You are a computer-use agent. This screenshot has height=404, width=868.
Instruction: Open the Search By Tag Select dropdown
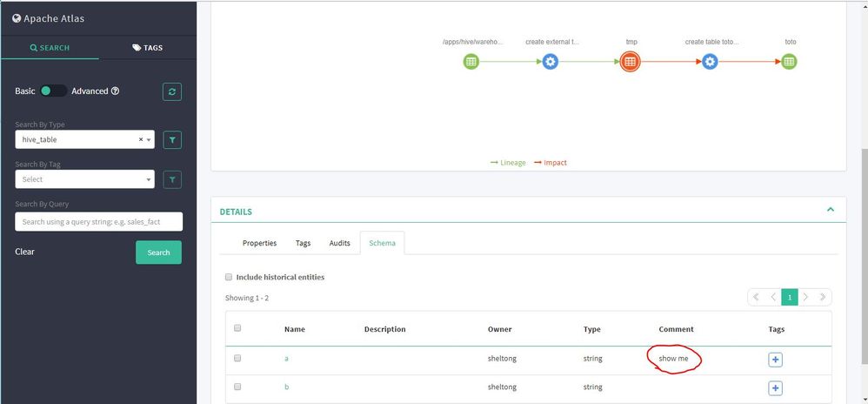click(84, 179)
